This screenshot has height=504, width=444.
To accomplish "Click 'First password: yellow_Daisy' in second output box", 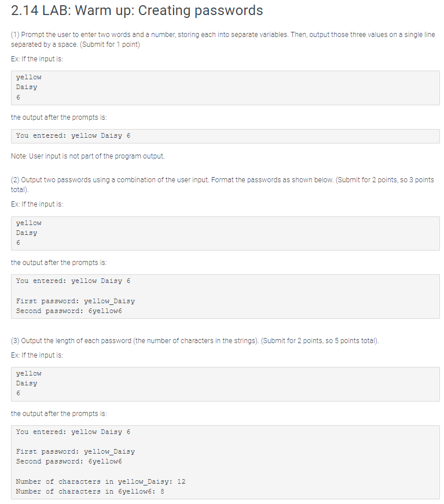I will [76, 301].
